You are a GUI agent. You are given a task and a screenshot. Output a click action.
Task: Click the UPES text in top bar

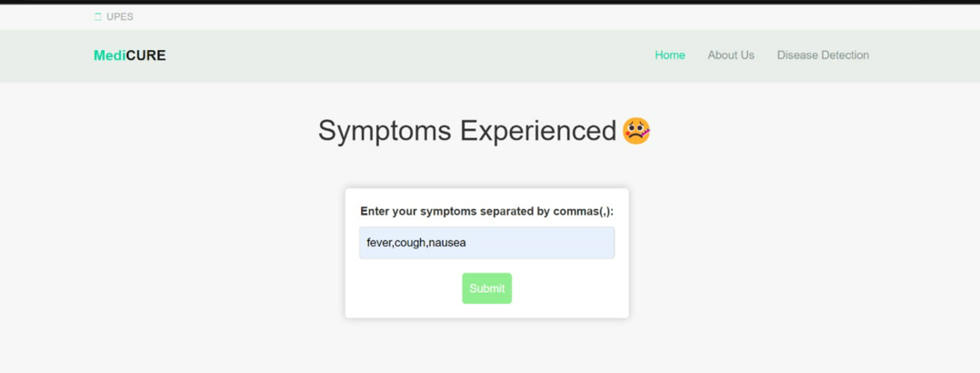[x=120, y=16]
